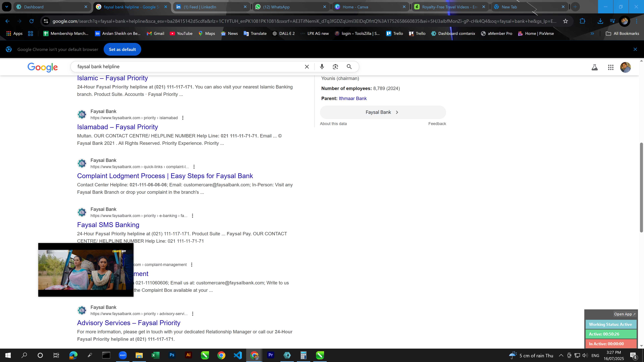Switch to the Home - Canva tab
Screen dimensions: 644x362
tap(371, 7)
